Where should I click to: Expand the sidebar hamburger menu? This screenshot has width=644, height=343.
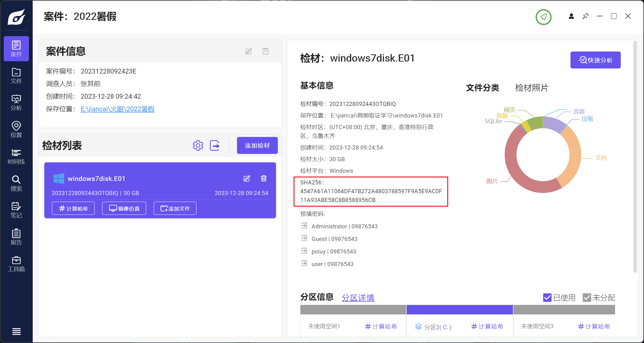(16, 331)
